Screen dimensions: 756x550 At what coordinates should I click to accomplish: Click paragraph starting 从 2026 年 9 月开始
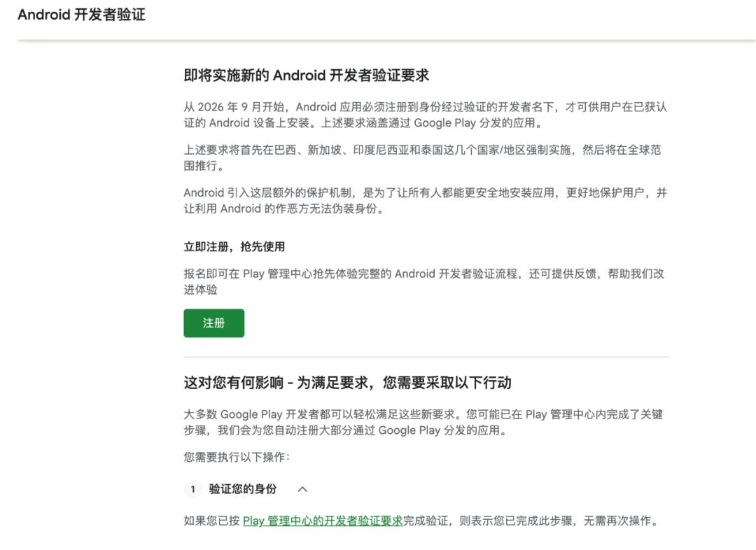coord(426,115)
